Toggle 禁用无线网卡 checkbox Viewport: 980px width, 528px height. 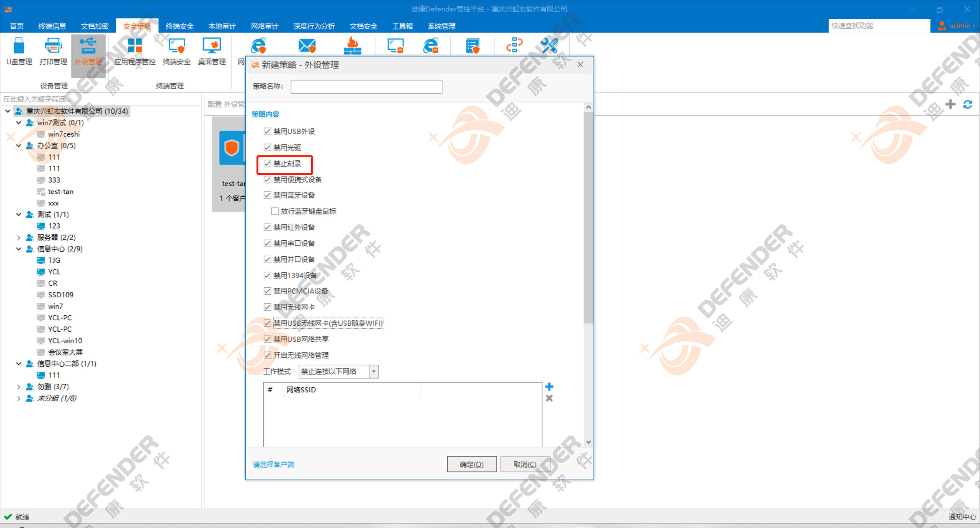[267, 307]
